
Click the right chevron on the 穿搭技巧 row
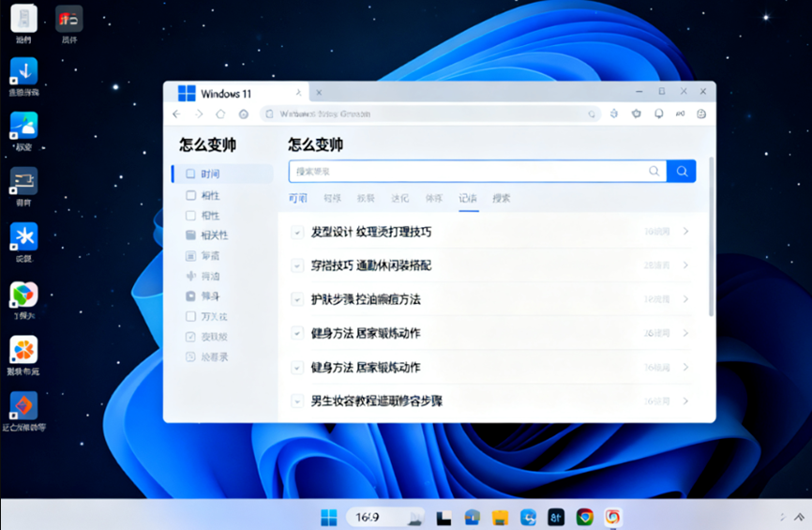(685, 265)
